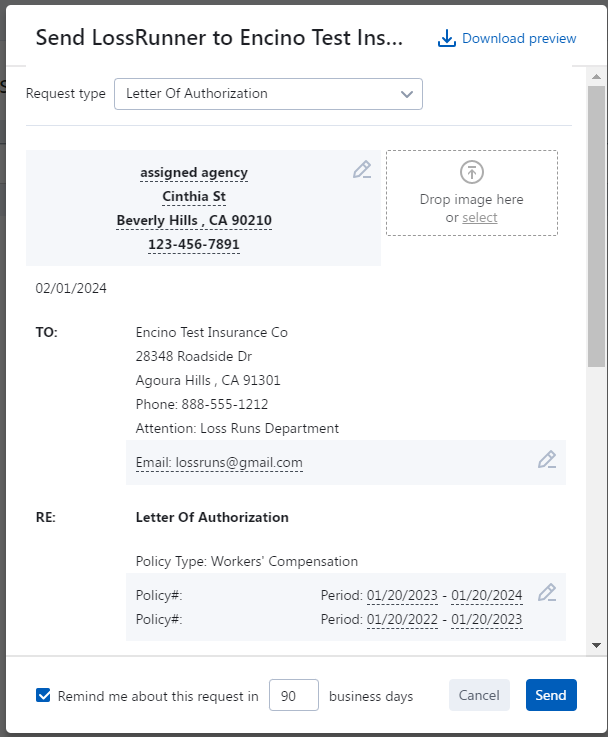Viewport: 608px width, 737px height.
Task: Click the assigned agency name text
Action: tap(194, 173)
